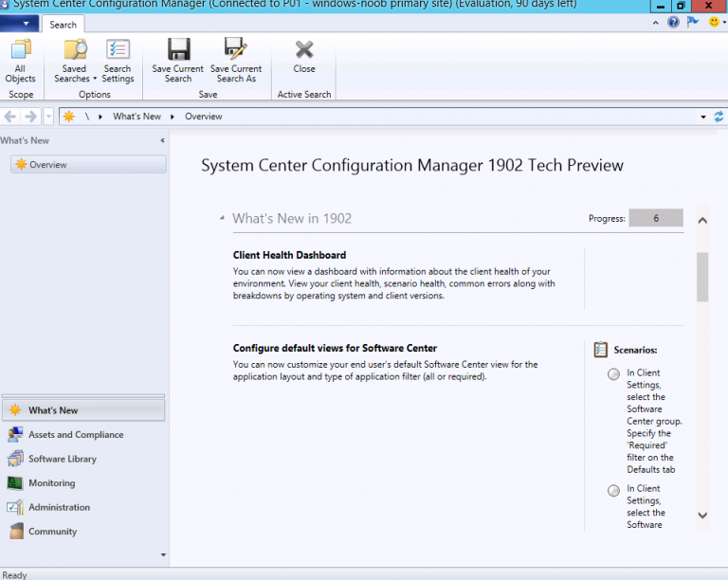Viewport: 728px width, 580px height.
Task: Click the drag handle above What's New workspace
Action: (x=83, y=396)
